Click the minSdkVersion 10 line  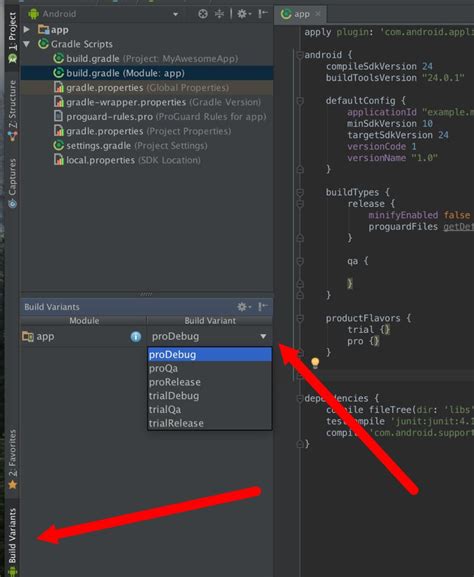tap(390, 123)
